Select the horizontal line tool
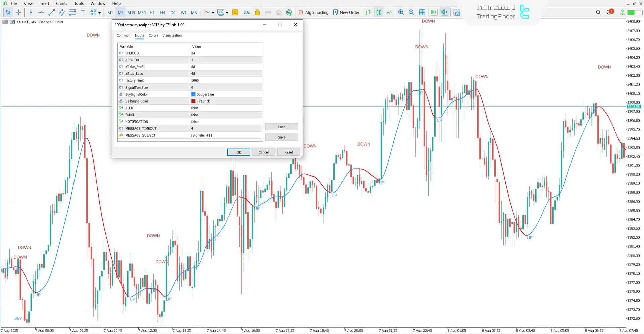This screenshot has height=334, width=644. tap(41, 12)
